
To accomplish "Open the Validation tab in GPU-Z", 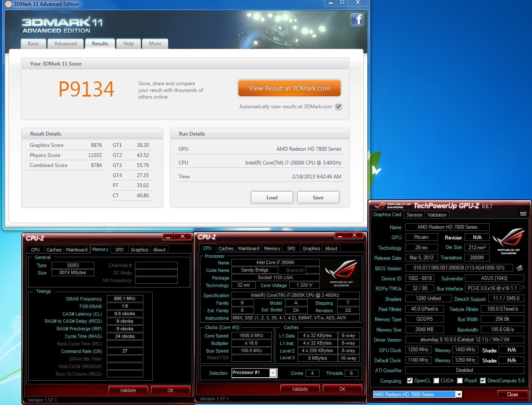I will coord(437,214).
